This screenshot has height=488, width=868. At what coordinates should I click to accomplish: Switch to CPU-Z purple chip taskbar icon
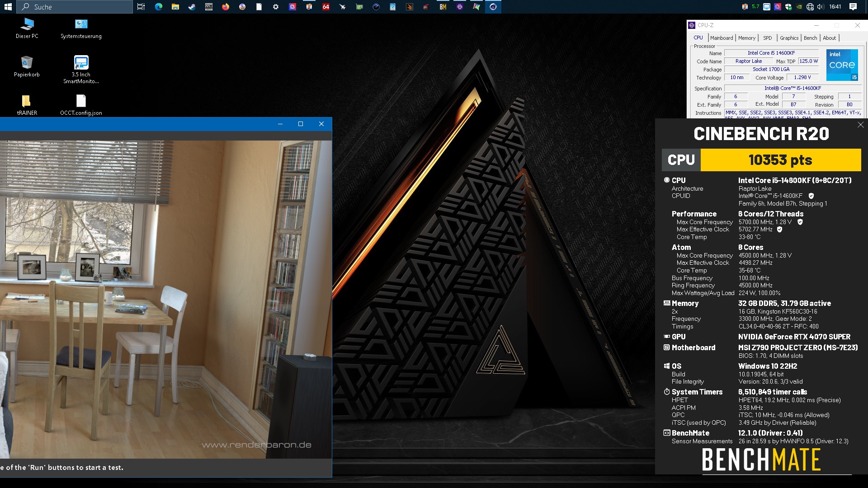(x=460, y=7)
